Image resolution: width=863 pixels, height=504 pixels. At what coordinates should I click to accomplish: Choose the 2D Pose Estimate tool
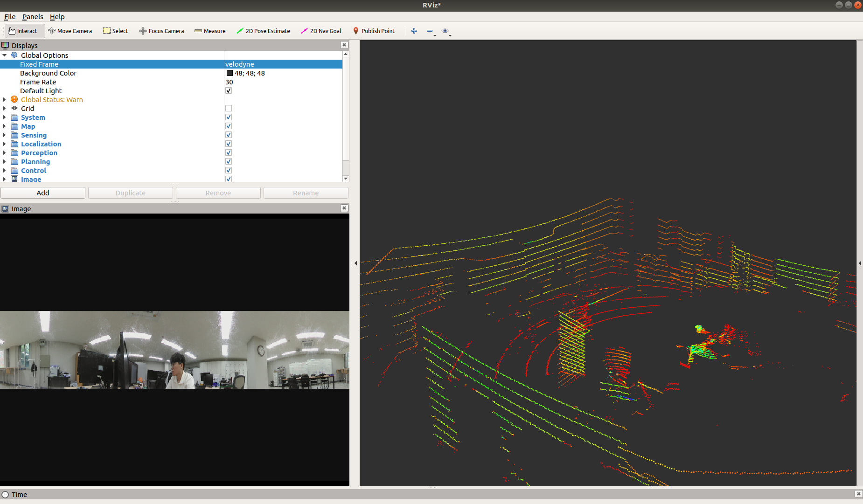pos(264,31)
